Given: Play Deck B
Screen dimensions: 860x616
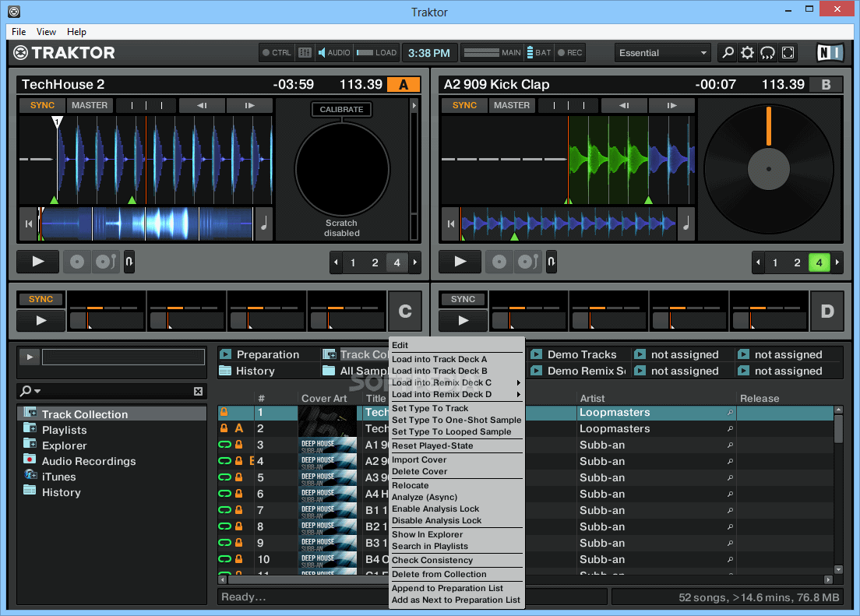Looking at the screenshot, I should (460, 262).
